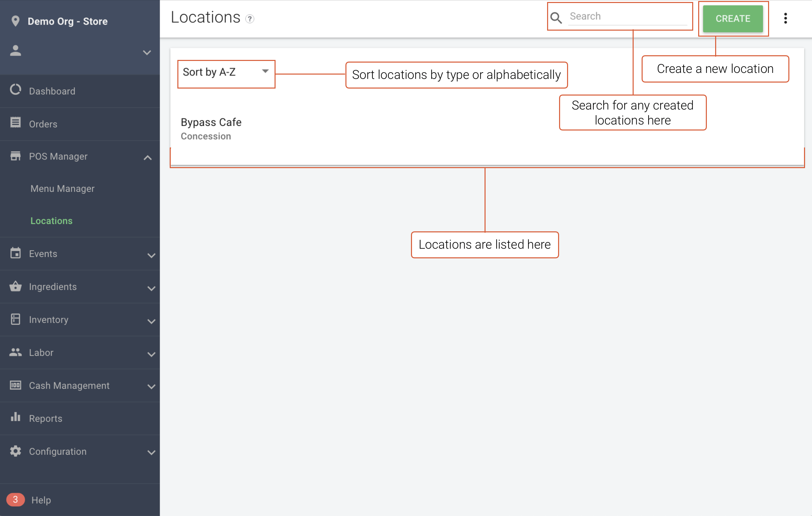
Task: Open Dashboard from the sidebar
Action: [x=52, y=91]
